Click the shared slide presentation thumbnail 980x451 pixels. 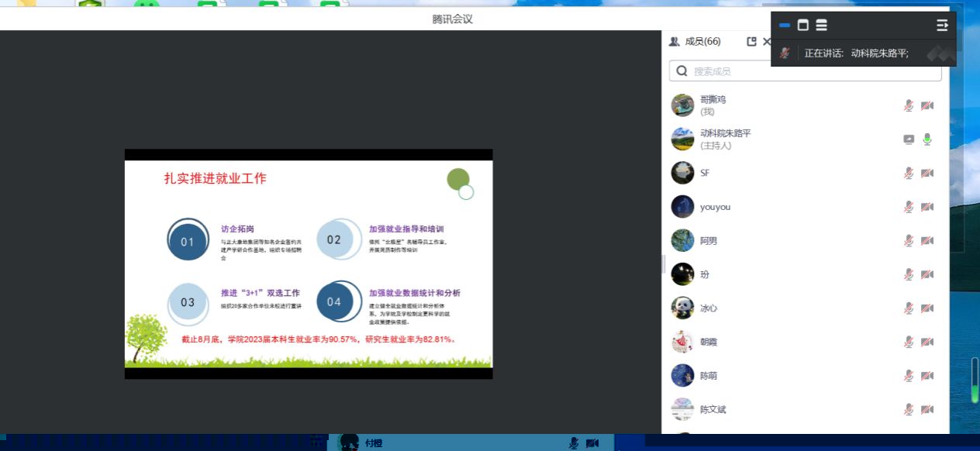pyautogui.click(x=309, y=263)
